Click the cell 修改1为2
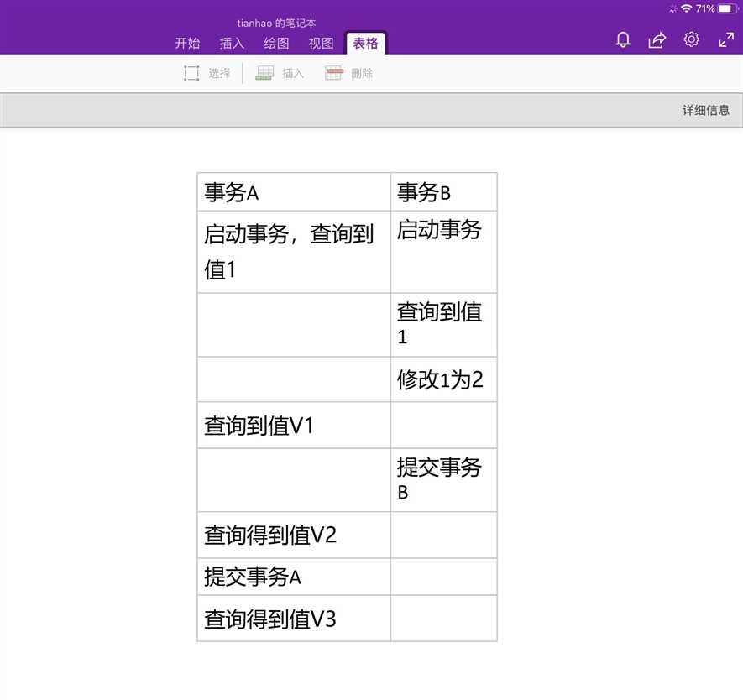This screenshot has width=743, height=700. click(443, 379)
